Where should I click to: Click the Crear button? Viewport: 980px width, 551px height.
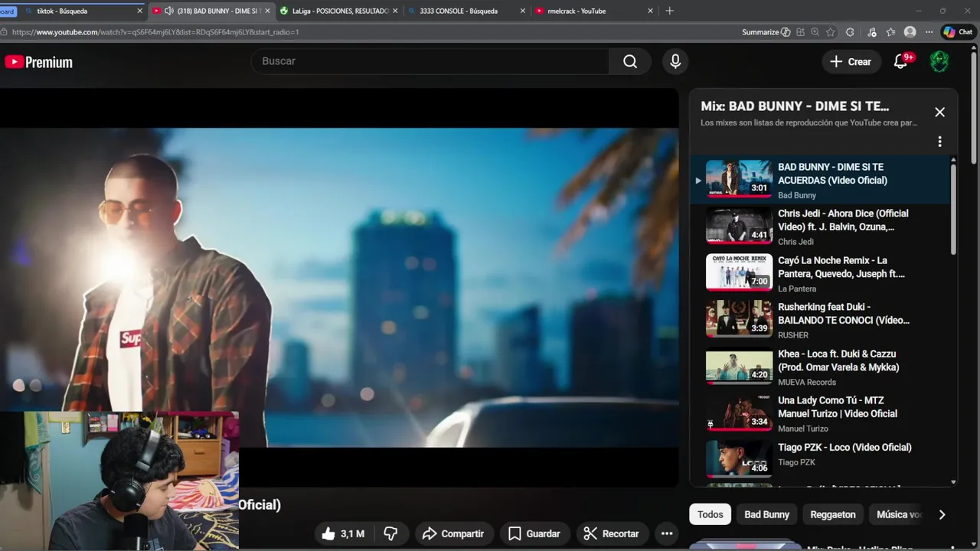(x=851, y=61)
